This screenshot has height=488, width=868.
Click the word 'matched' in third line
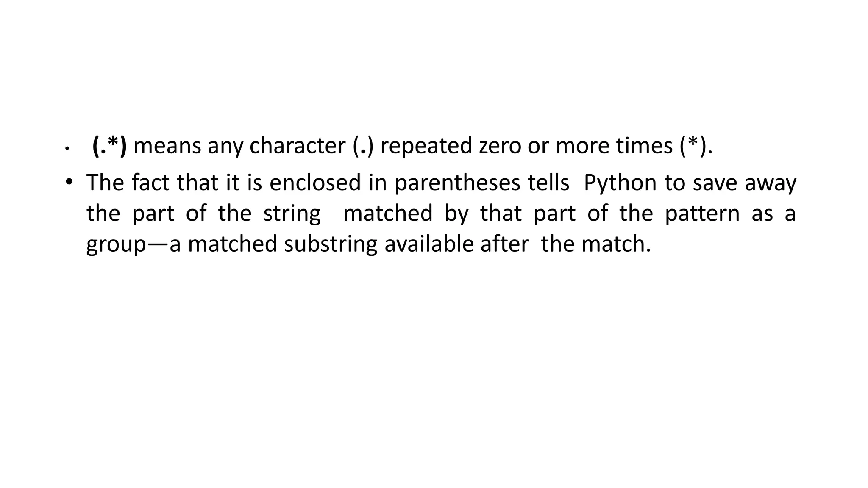coord(387,213)
